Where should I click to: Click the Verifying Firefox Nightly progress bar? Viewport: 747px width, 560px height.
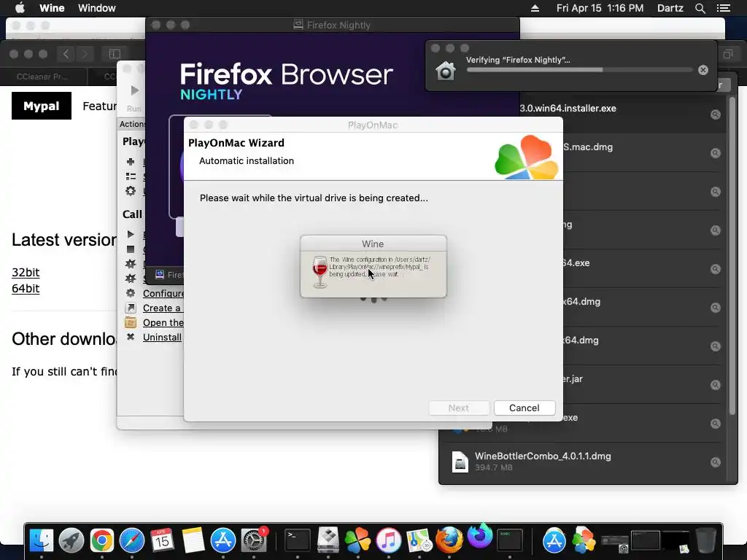[x=579, y=70]
